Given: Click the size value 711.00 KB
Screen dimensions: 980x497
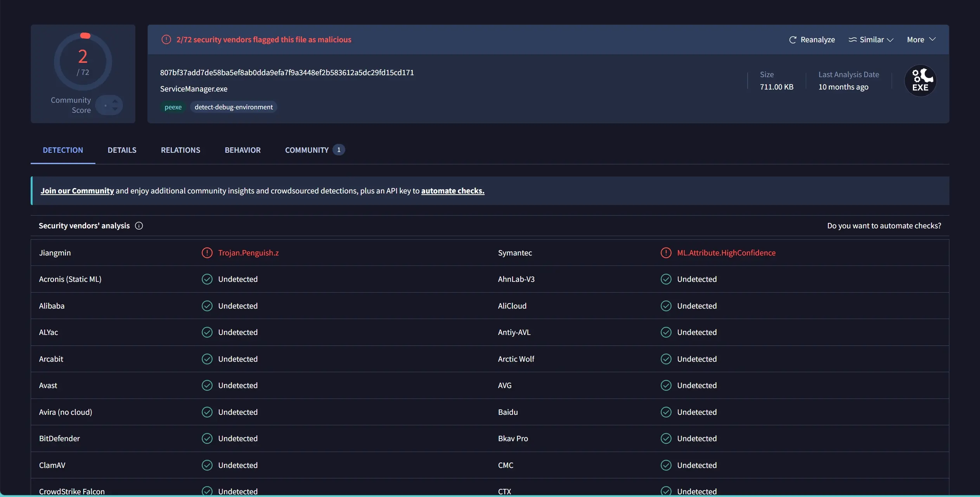Looking at the screenshot, I should [x=777, y=87].
